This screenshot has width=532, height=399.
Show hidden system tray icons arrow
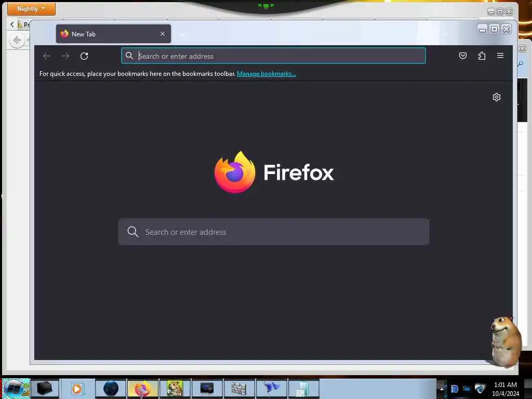(x=442, y=389)
